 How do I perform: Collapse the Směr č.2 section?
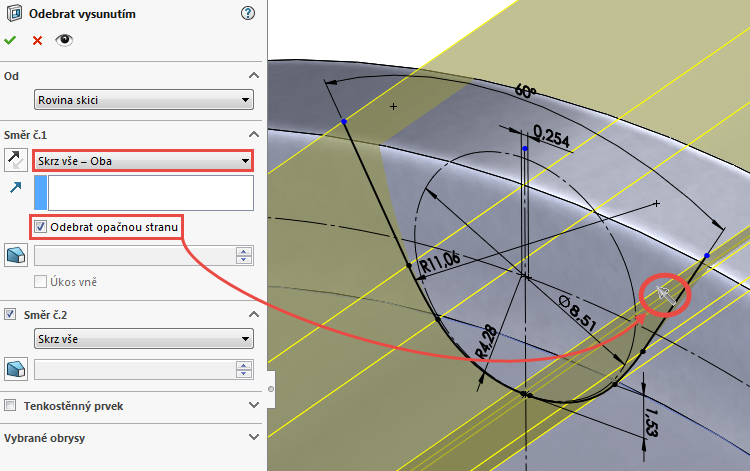point(254,314)
